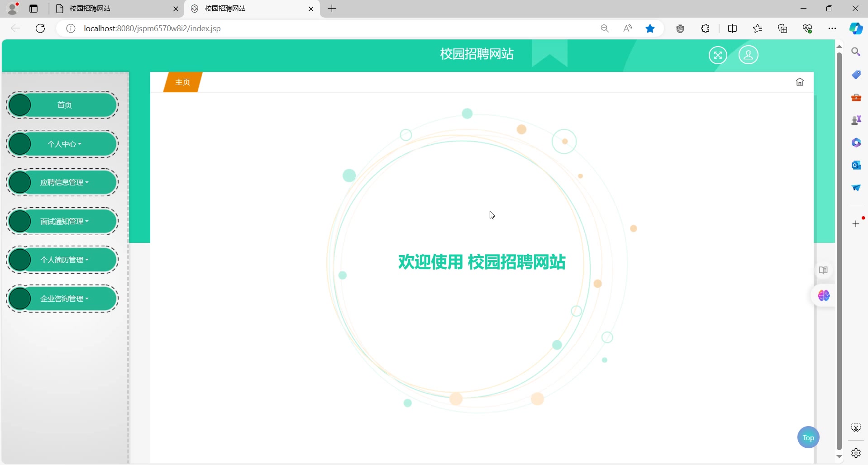Image resolution: width=868 pixels, height=465 pixels.
Task: Open the split screen icon
Action: [x=732, y=28]
